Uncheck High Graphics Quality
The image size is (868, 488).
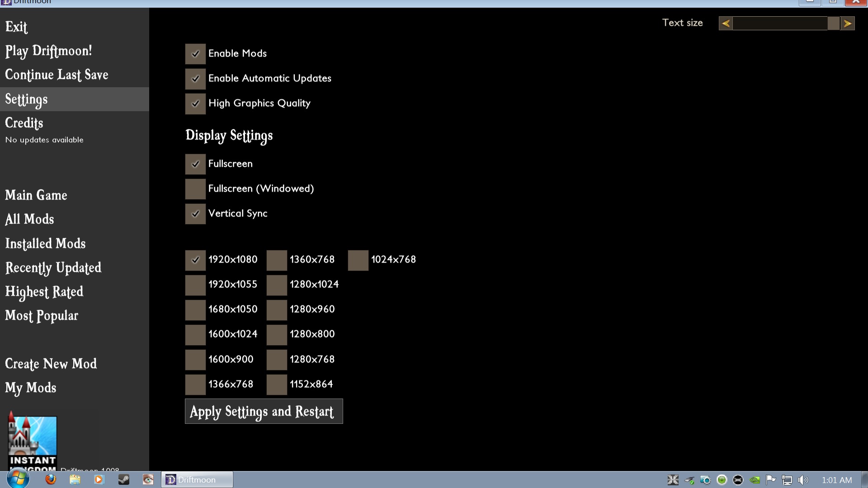click(x=195, y=103)
